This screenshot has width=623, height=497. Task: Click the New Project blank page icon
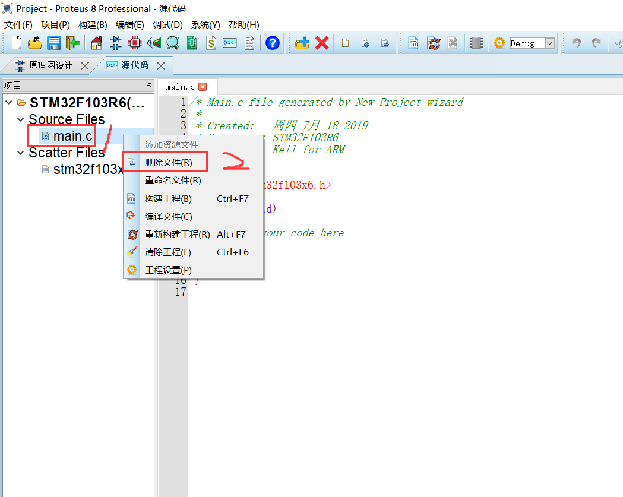(16, 43)
